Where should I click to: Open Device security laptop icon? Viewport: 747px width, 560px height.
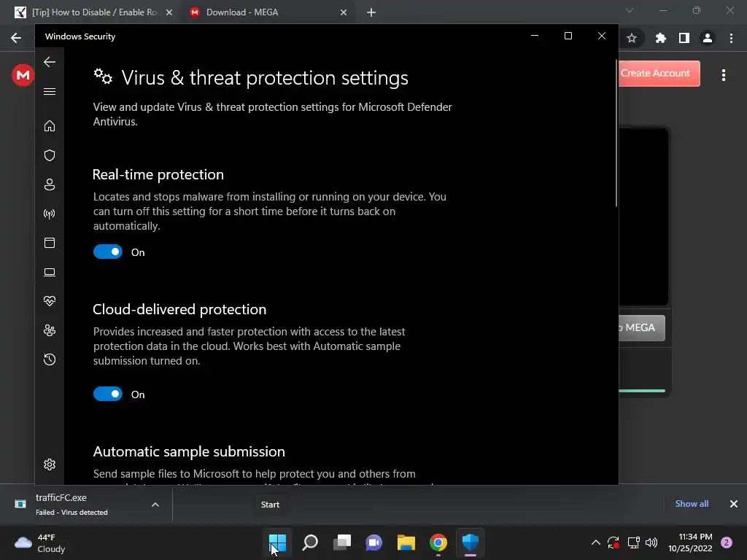pyautogui.click(x=50, y=272)
